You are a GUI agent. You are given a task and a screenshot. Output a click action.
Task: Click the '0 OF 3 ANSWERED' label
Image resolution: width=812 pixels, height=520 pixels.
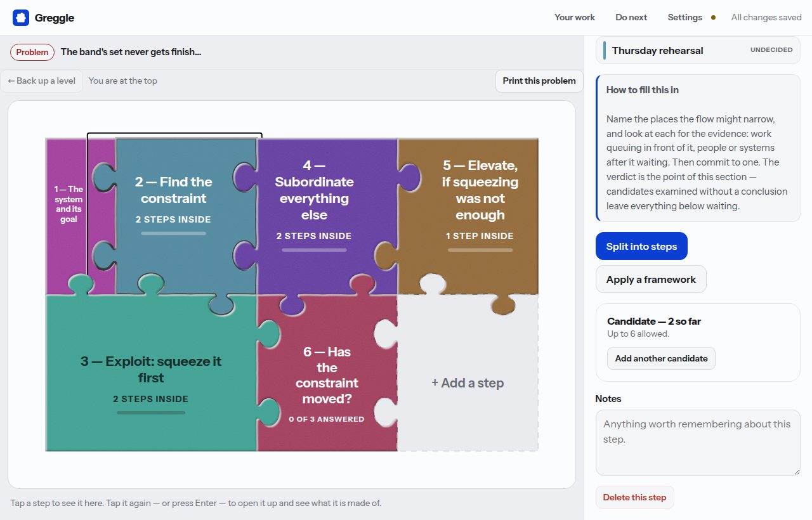[327, 419]
